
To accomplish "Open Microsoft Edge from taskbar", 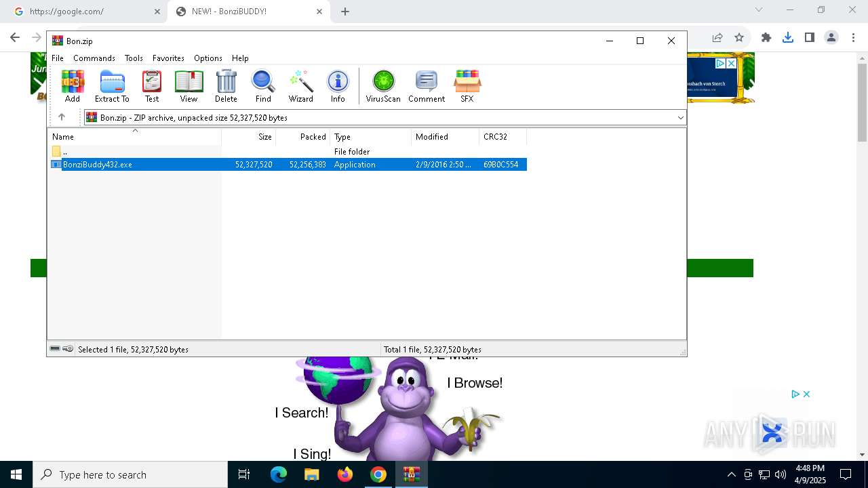I will tap(279, 474).
